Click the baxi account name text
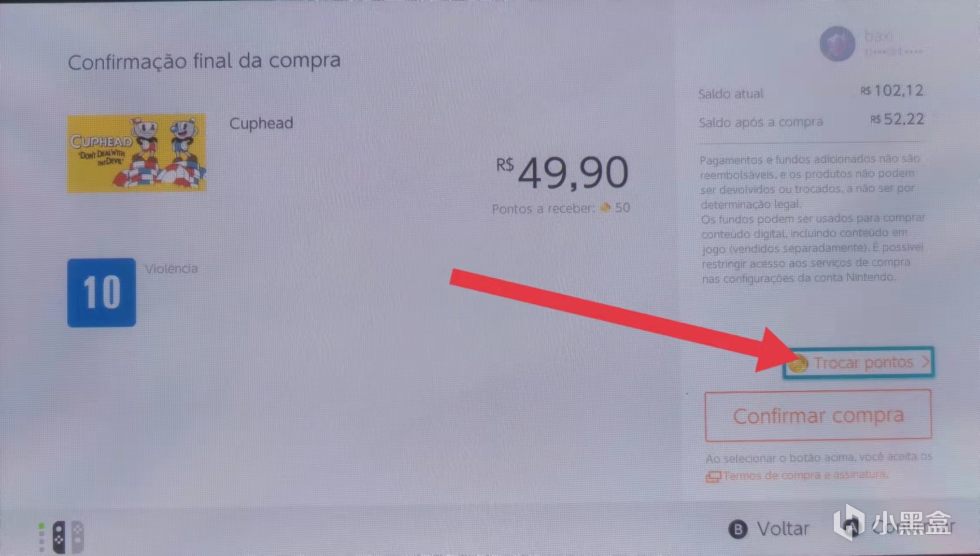This screenshot has width=980, height=556. point(879,36)
